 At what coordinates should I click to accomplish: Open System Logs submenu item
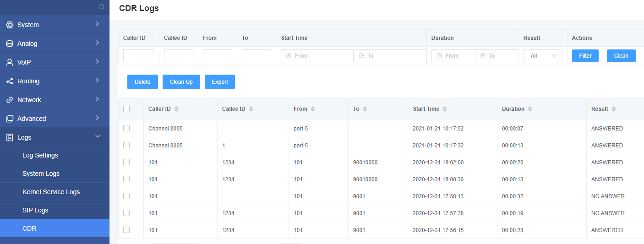pos(55,174)
